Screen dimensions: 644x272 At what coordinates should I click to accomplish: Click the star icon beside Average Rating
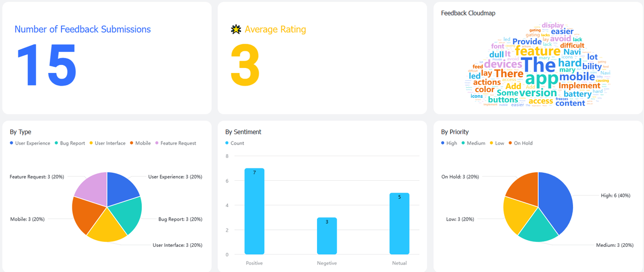(235, 30)
